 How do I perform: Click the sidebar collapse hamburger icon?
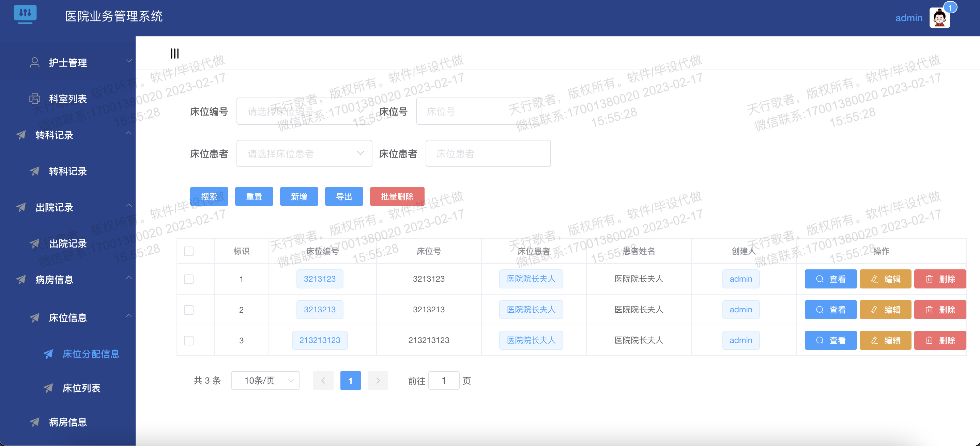pos(174,53)
